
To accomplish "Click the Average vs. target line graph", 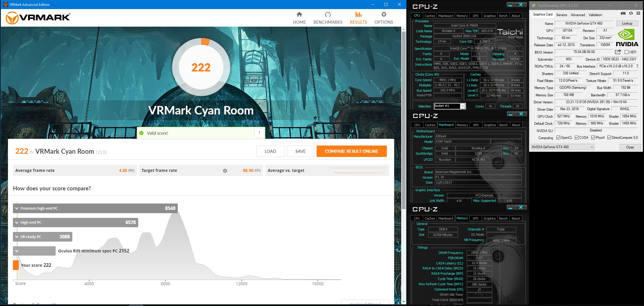I will click(x=358, y=170).
